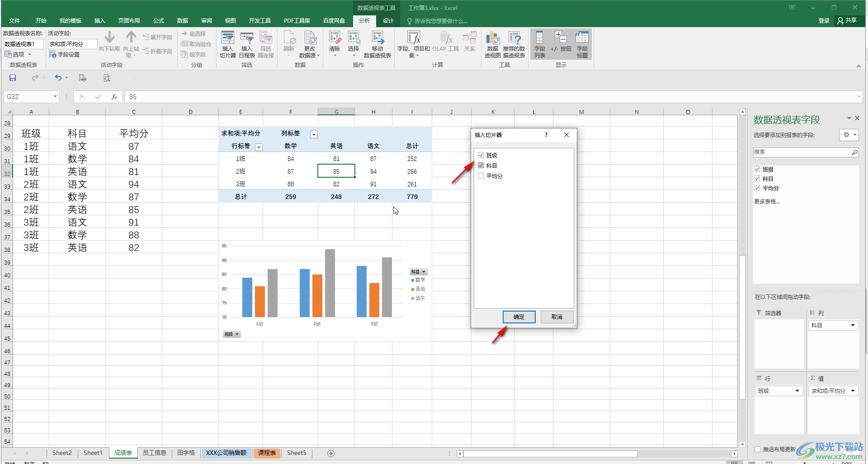Open 班级 dropdown in Rows area
The image size is (868, 464).
(797, 391)
